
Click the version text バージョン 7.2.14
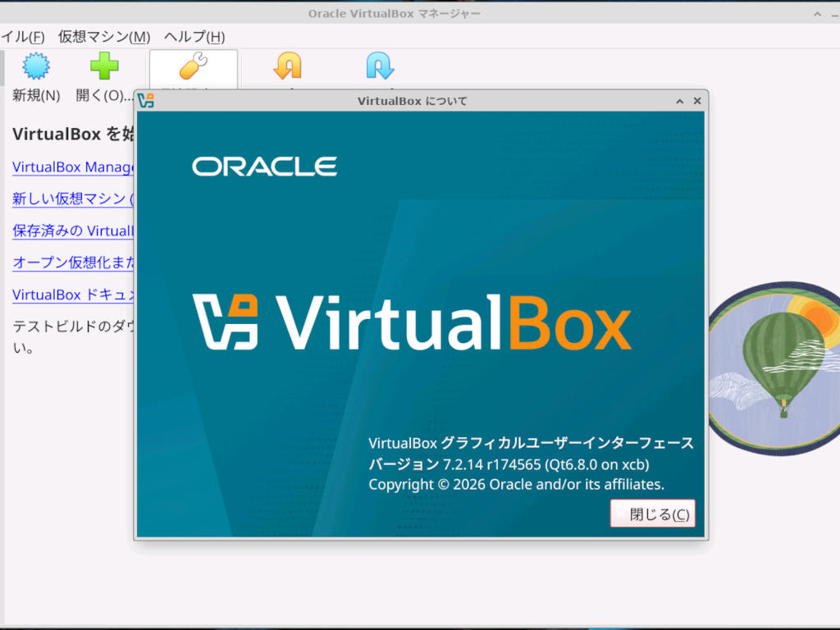[426, 464]
